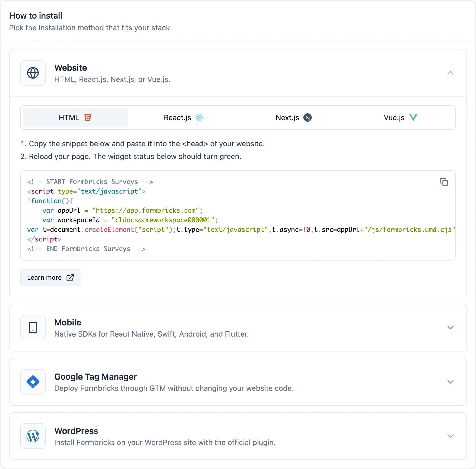The width and height of the screenshot is (476, 469).
Task: Click 'Install Formbricks on your WordPress site' text
Action: coord(165,442)
